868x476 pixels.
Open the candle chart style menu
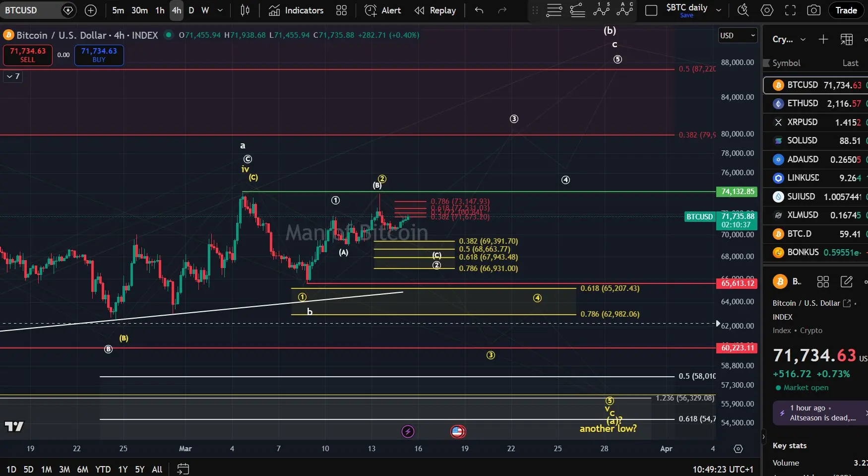(x=245, y=10)
